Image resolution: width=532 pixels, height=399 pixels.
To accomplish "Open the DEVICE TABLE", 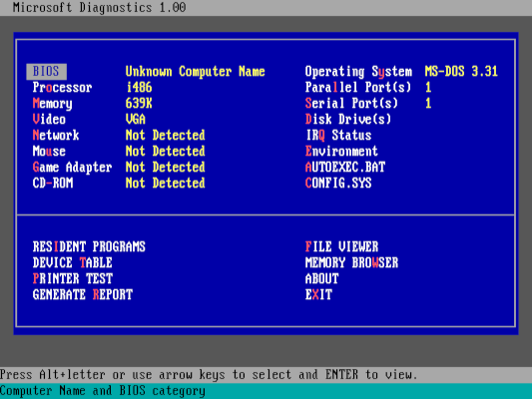I will point(72,262).
